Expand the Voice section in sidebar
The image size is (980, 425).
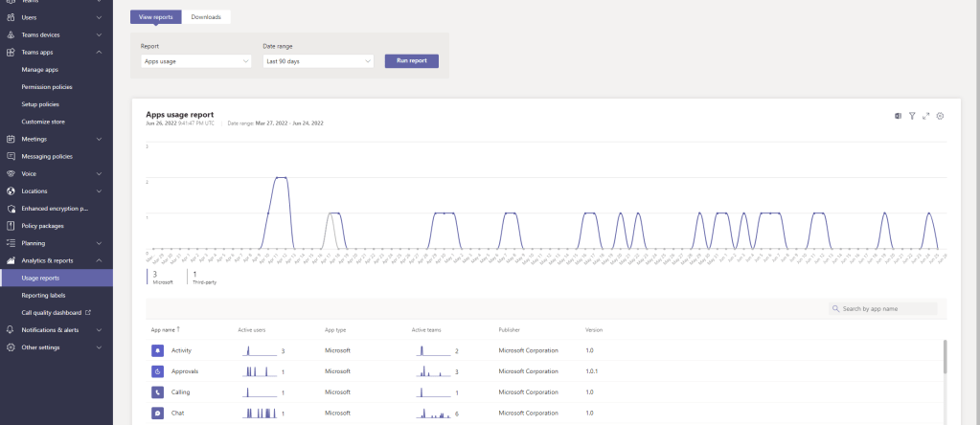100,173
